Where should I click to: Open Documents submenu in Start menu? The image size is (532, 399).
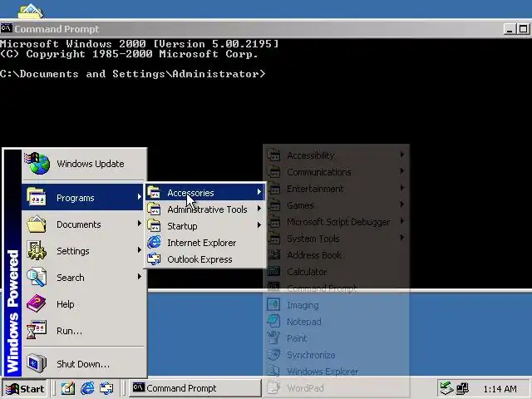[x=84, y=224]
